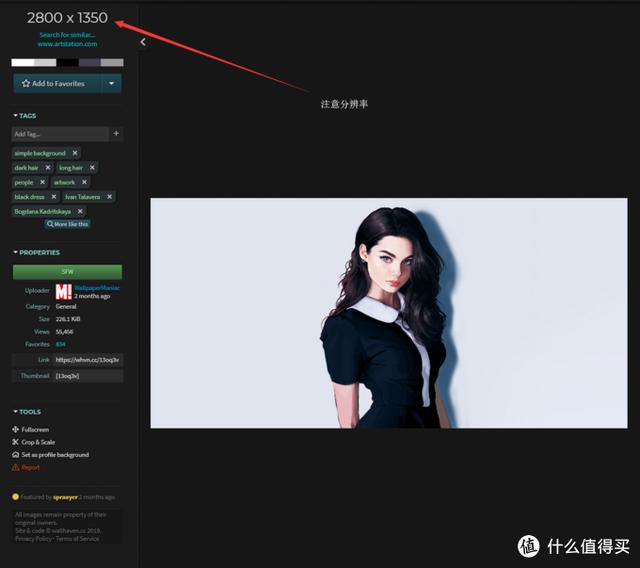Click the Fullscreen arrows icon
This screenshot has width=640, height=568.
tap(16, 429)
